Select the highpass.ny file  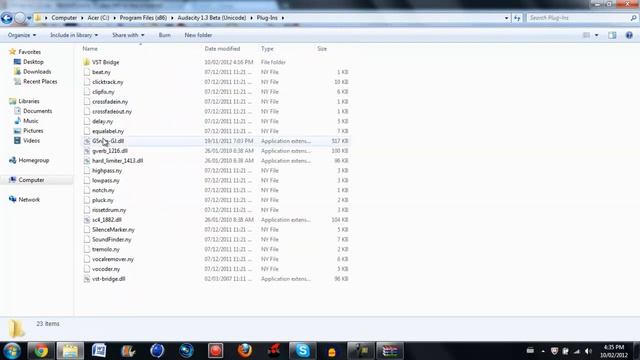[107, 170]
